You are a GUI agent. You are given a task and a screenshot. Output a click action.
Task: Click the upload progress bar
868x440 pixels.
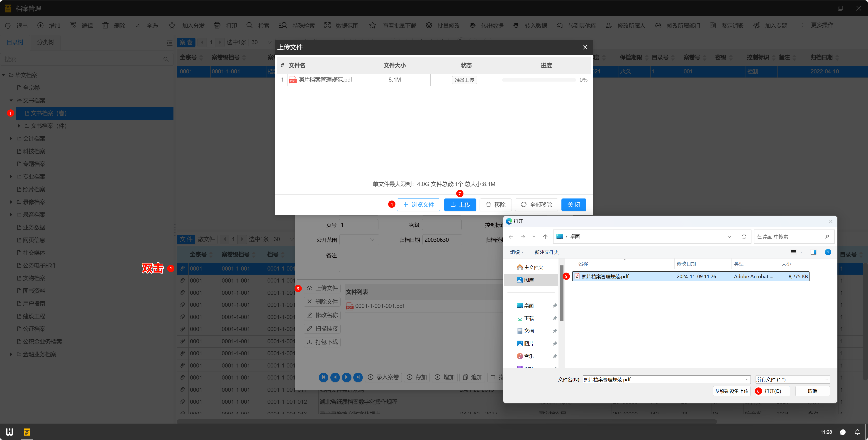point(539,80)
